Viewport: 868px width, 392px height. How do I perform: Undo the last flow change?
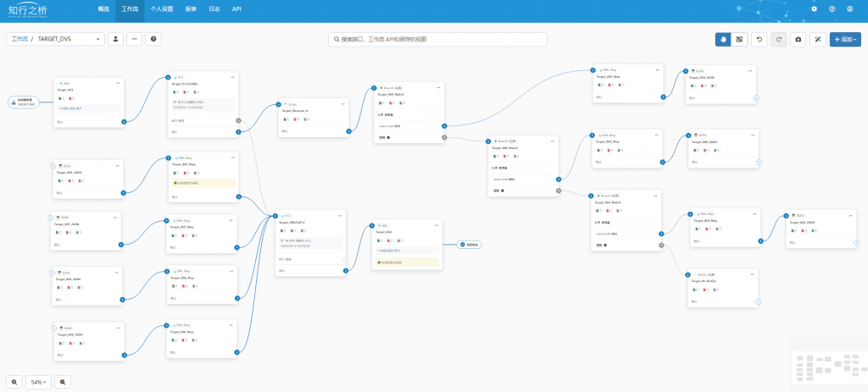[759, 39]
